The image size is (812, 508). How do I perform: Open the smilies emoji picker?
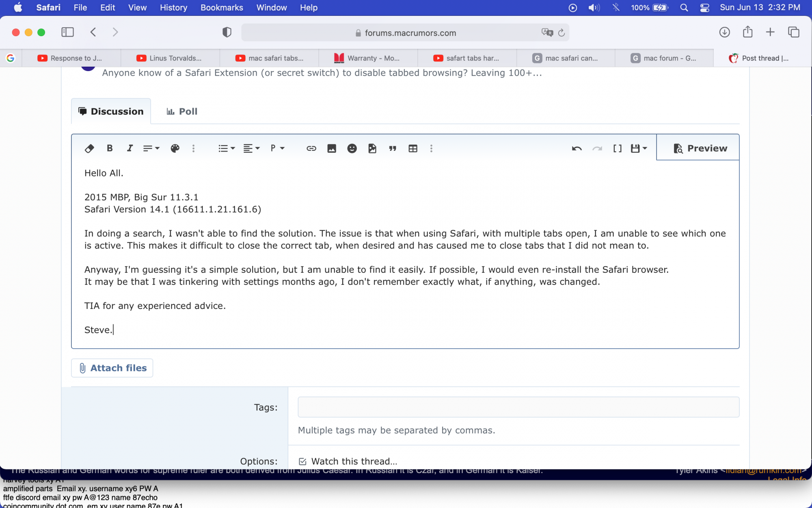(x=352, y=148)
